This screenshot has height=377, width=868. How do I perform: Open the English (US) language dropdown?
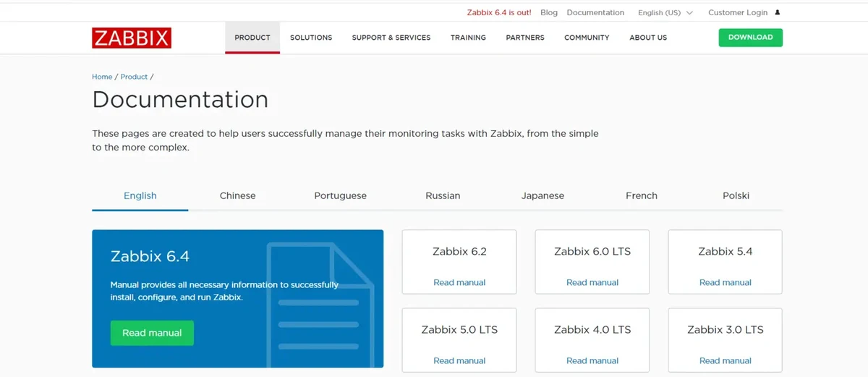665,12
